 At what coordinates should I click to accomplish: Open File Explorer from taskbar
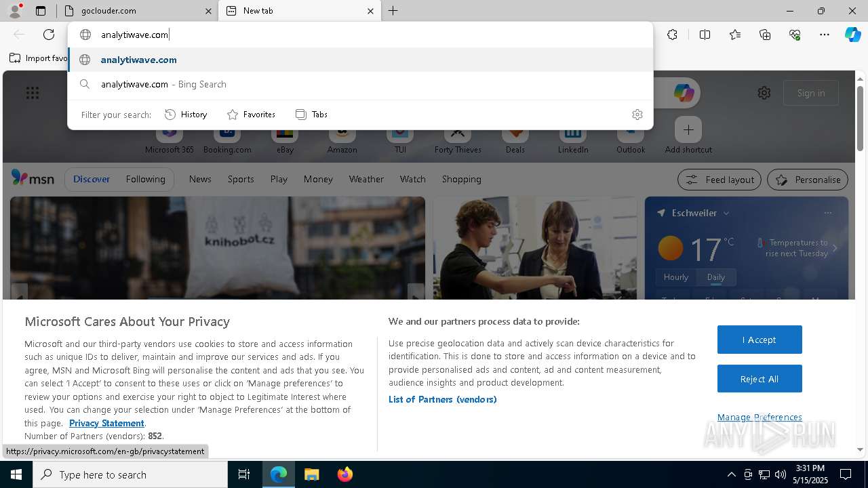[311, 474]
